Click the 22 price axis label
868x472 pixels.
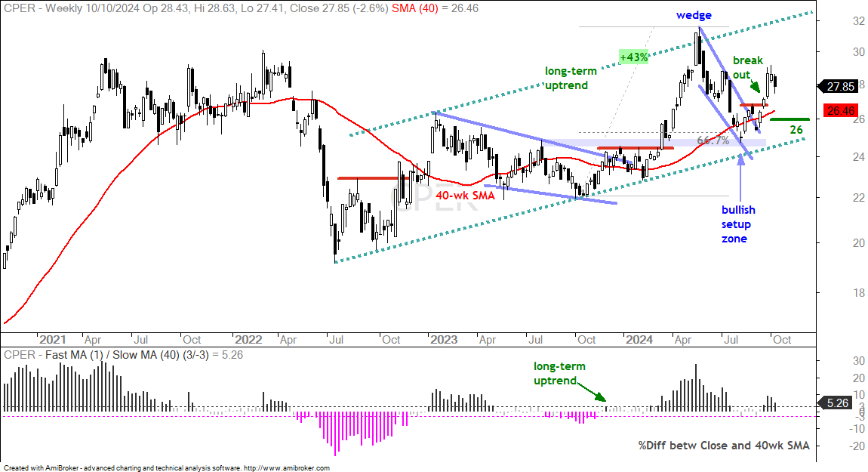[859, 198]
